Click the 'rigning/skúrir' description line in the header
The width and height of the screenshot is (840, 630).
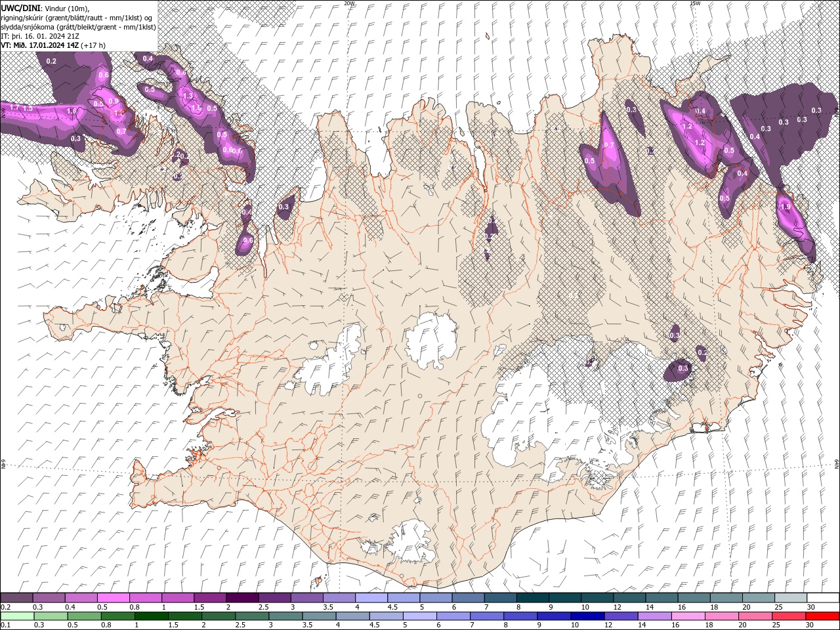[x=77, y=17]
